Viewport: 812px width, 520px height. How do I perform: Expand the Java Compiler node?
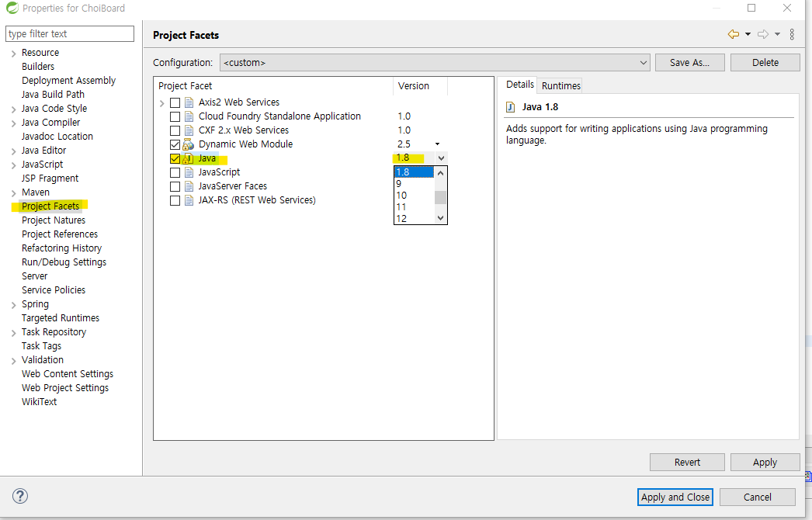pyautogui.click(x=13, y=123)
